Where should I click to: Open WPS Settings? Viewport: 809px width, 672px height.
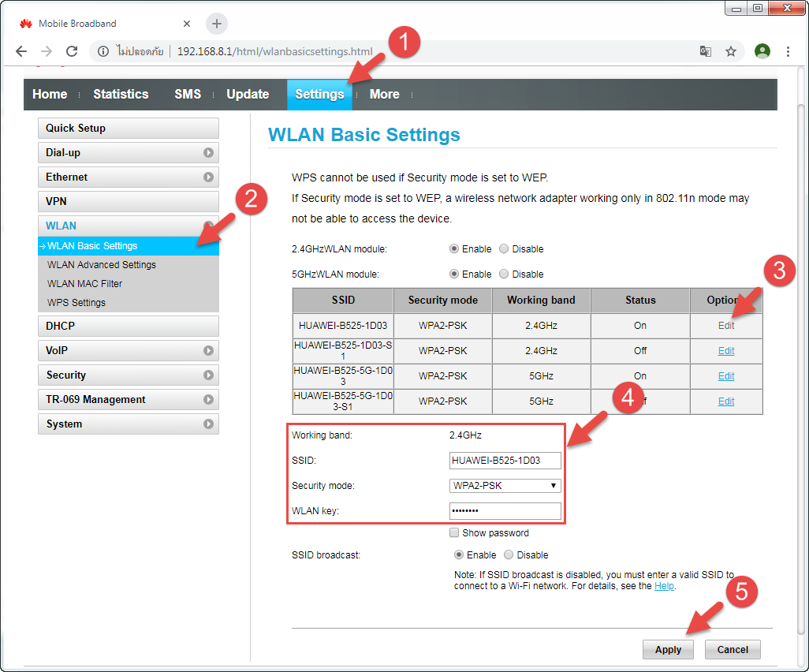tap(76, 302)
